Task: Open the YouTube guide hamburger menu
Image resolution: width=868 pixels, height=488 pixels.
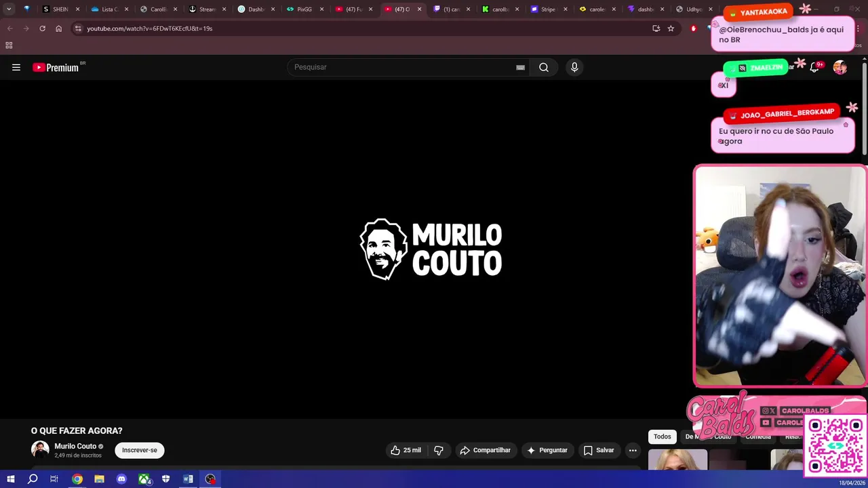Action: point(16,67)
